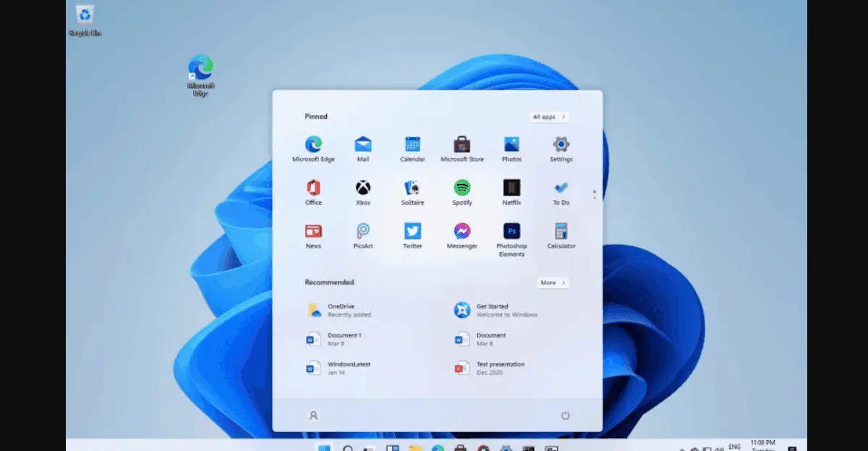Show More recommended items
The image size is (868, 451).
553,282
